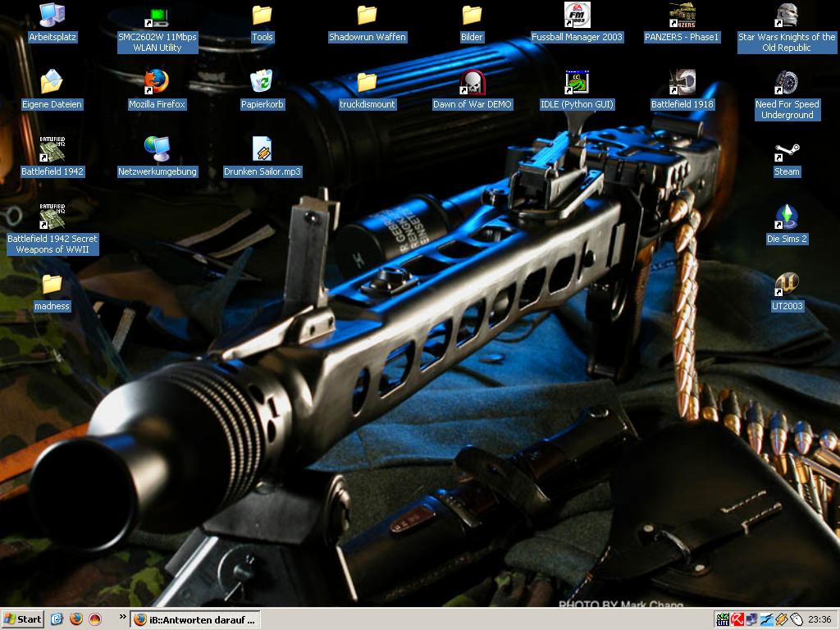Viewport: 840px width, 630px height.
Task: Select the Steam desktop shortcut
Action: click(x=787, y=153)
